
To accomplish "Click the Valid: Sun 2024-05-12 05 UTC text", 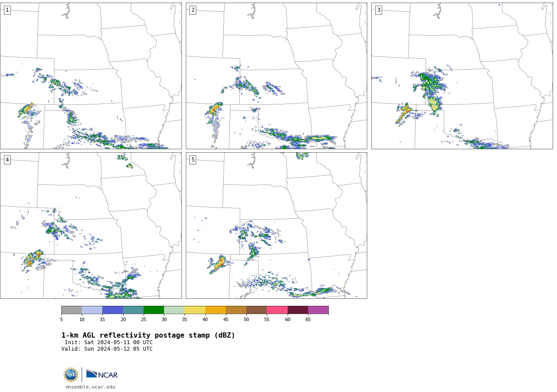I will [x=107, y=349].
